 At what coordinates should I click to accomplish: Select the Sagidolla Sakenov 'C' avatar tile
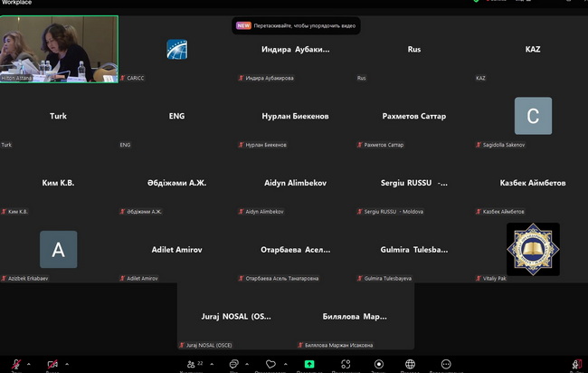point(533,116)
